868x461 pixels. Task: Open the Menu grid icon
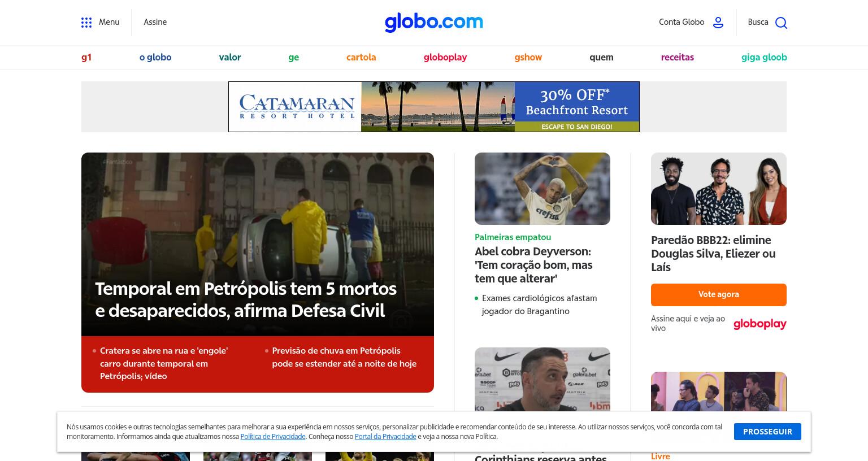tap(86, 23)
